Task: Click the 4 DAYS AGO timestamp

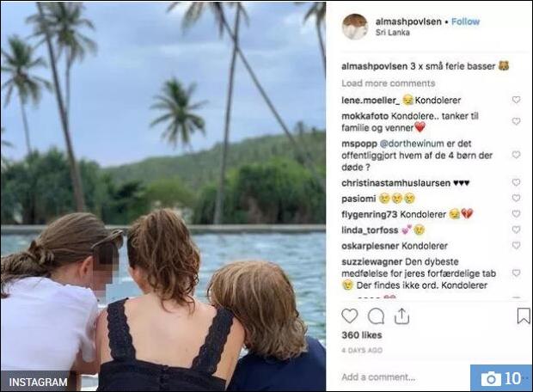Action: (361, 350)
